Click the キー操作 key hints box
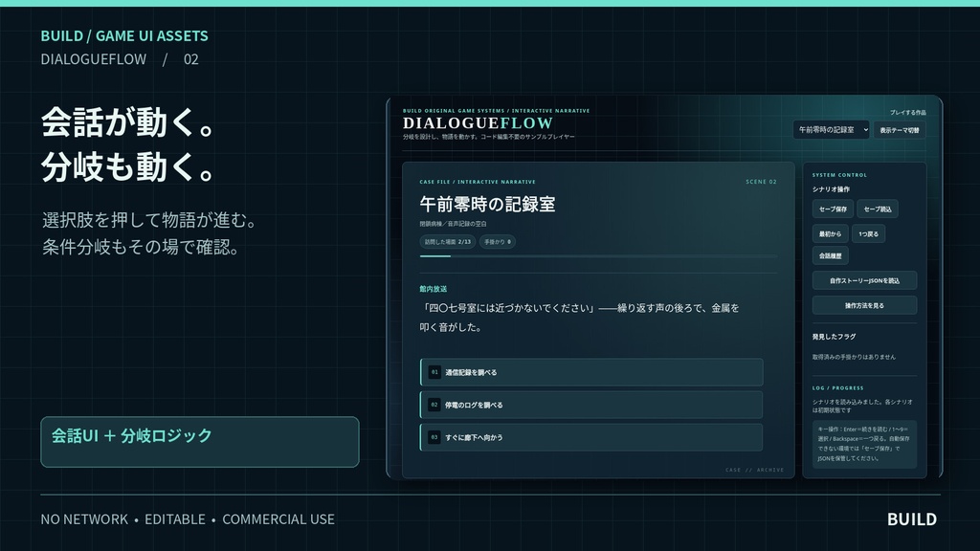The width and height of the screenshot is (980, 551). [x=864, y=444]
